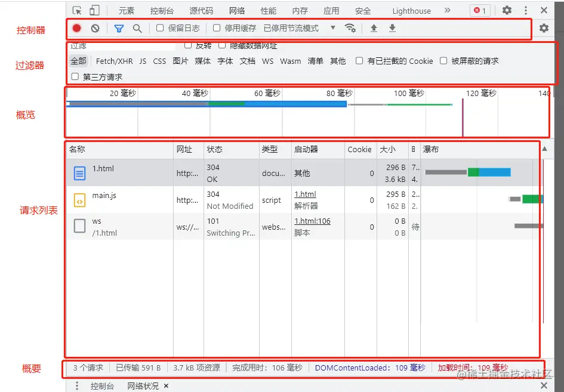Import HAR file with upload arrow
The height and width of the screenshot is (392, 564).
pos(374,28)
